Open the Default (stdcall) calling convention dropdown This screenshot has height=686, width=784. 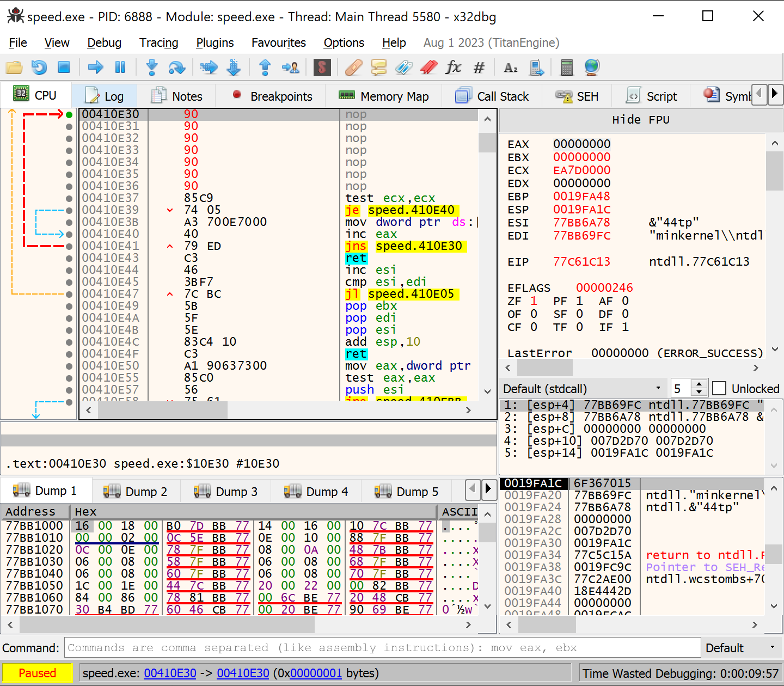click(x=583, y=389)
